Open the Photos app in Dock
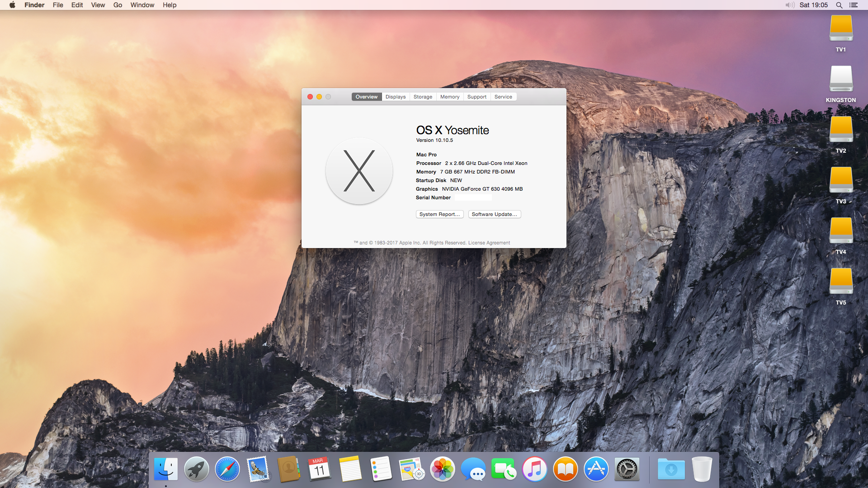Screen dimensions: 868x488 click(x=442, y=469)
